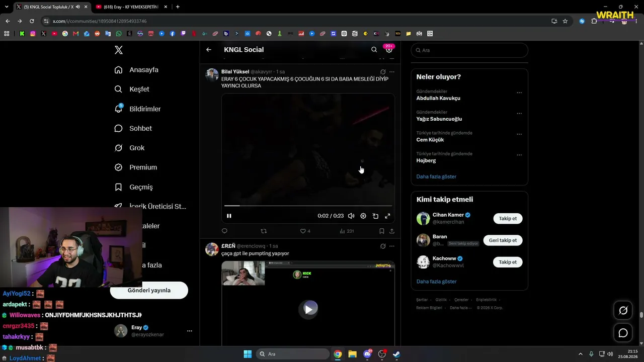Open more options on Bilal Yüksel's post
This screenshot has width=644, height=362.
[x=392, y=72]
